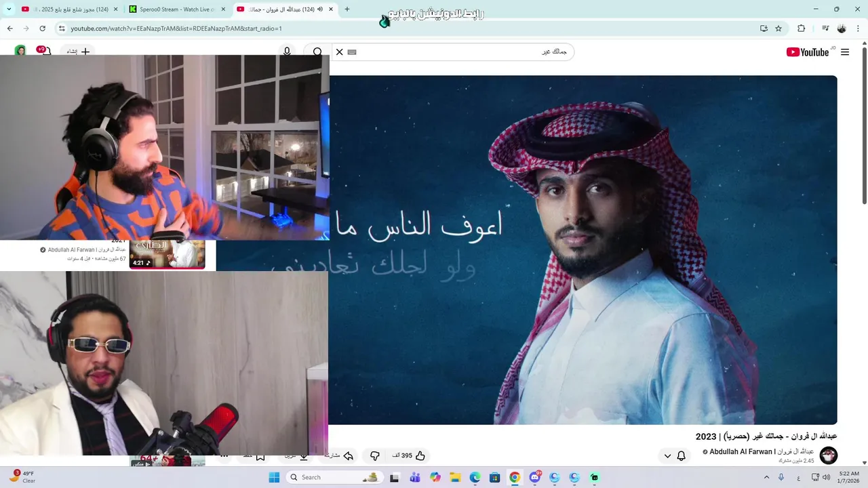
Task: Like the video with thumbs-up 395
Action: (409, 456)
